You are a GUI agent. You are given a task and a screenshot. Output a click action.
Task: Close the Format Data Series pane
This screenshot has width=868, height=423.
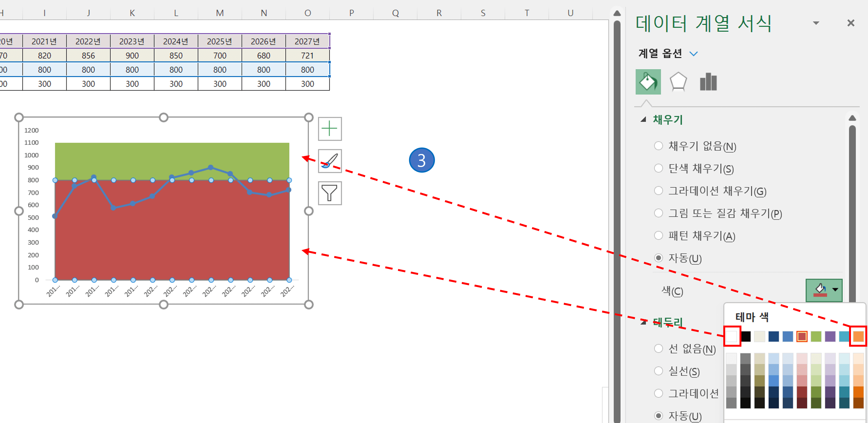pos(850,23)
